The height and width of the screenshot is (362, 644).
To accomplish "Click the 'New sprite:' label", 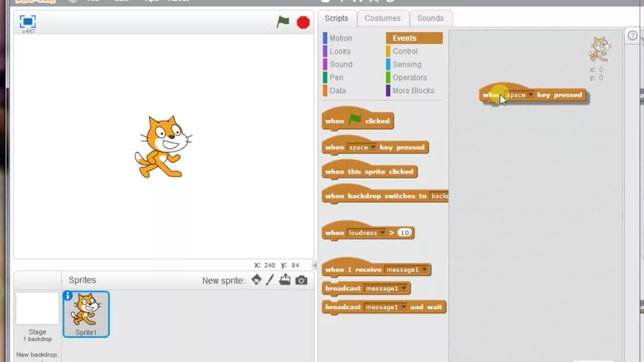I will point(223,281).
